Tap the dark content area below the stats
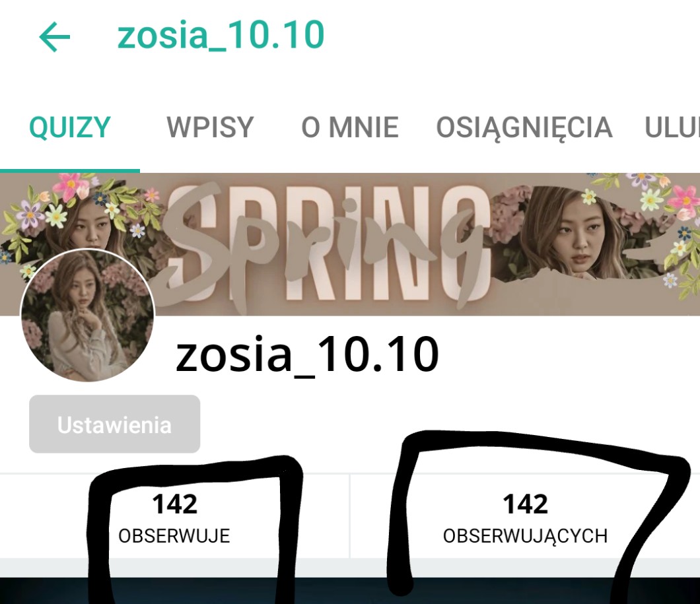This screenshot has width=700, height=604. pos(350,591)
